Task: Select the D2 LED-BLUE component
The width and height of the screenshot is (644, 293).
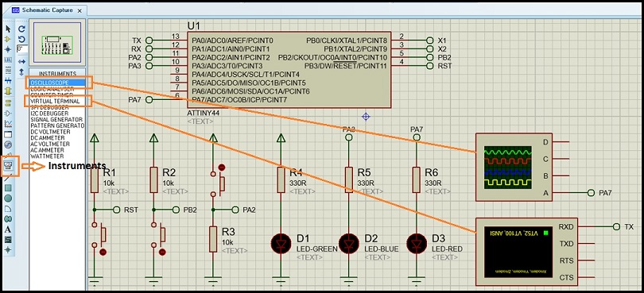Action: [x=349, y=243]
